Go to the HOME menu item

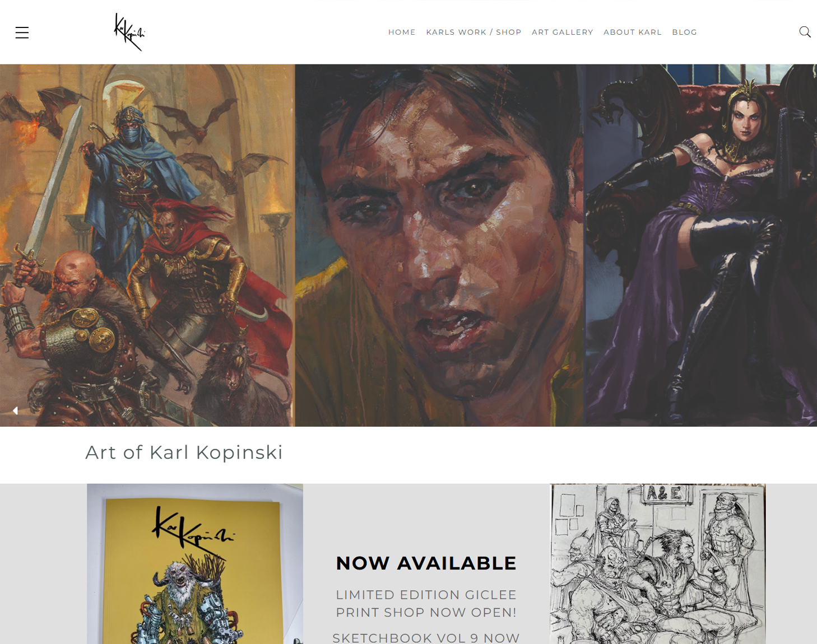click(x=402, y=32)
